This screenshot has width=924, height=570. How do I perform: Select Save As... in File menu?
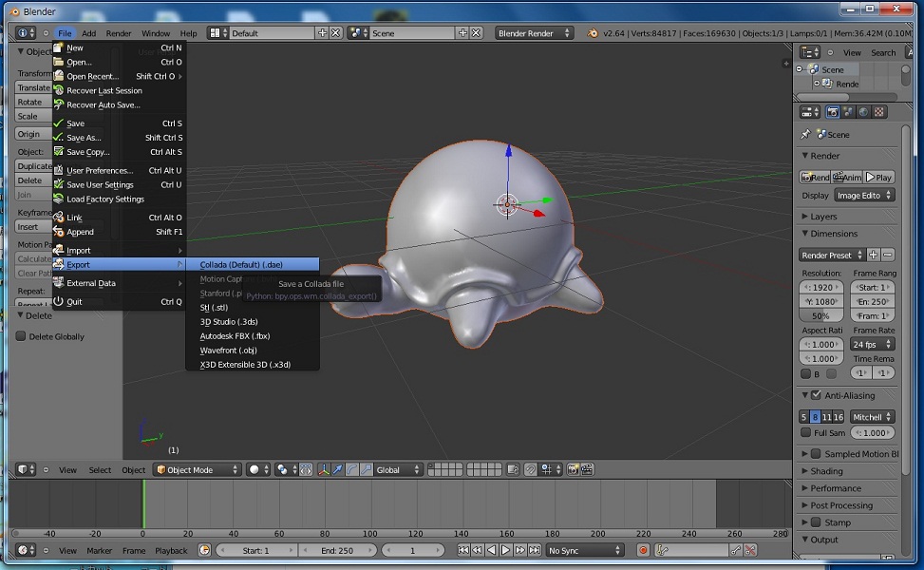84,138
